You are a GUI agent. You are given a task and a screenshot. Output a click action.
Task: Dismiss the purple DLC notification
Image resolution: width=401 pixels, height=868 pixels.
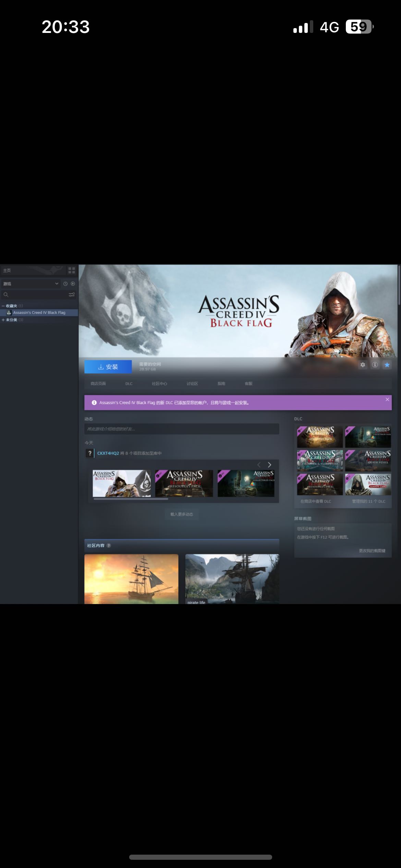click(x=387, y=399)
